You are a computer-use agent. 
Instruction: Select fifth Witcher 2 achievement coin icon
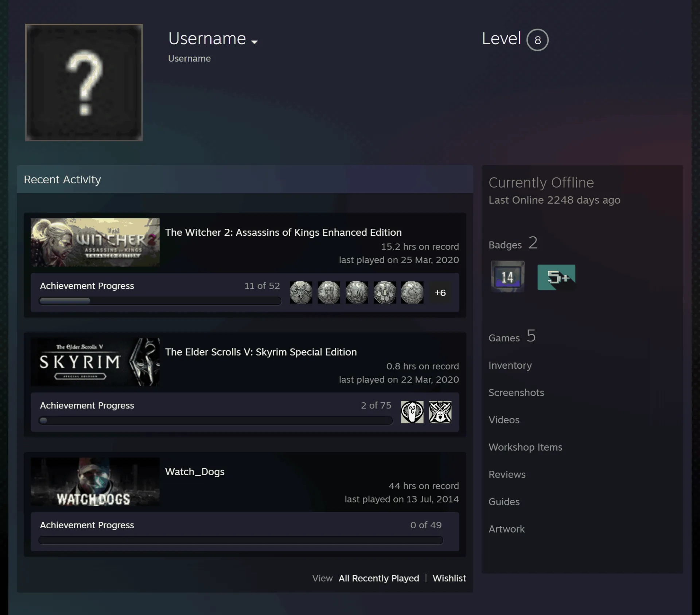(x=412, y=293)
